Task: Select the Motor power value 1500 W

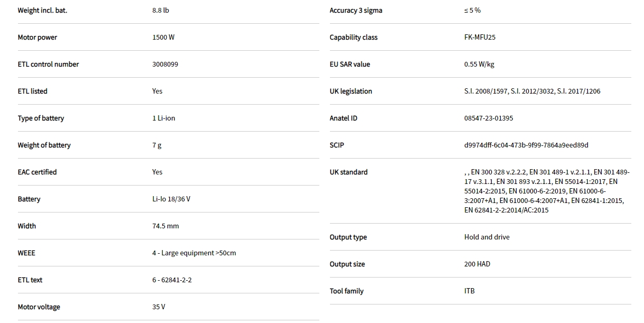Action: tap(163, 38)
